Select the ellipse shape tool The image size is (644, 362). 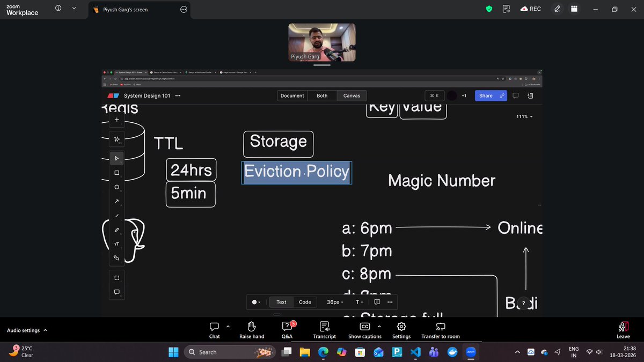coord(116,187)
